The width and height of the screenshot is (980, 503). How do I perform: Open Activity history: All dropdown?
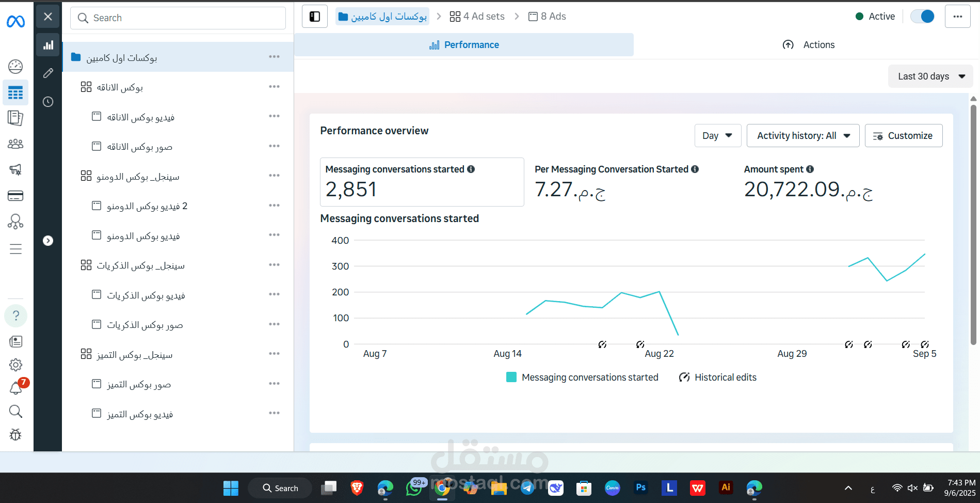[x=802, y=136]
